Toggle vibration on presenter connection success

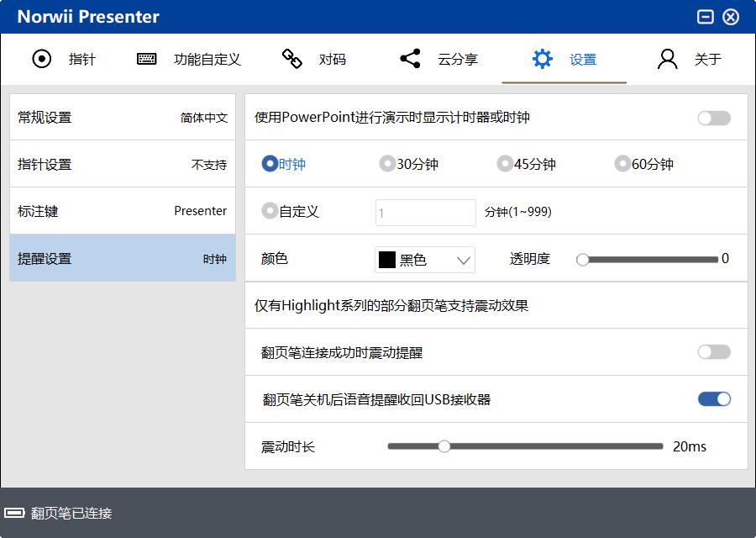coord(714,351)
